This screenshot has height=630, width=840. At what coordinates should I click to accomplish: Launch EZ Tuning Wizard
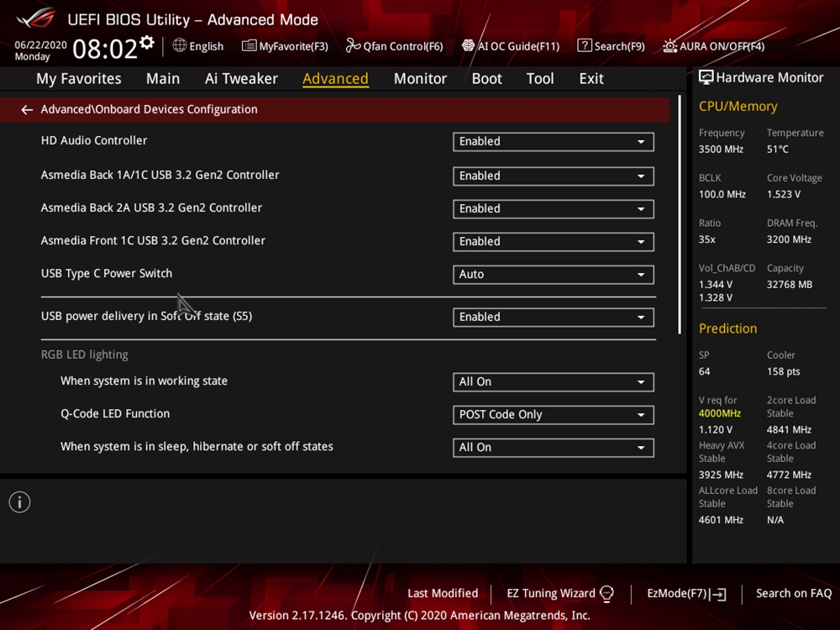pos(560,594)
